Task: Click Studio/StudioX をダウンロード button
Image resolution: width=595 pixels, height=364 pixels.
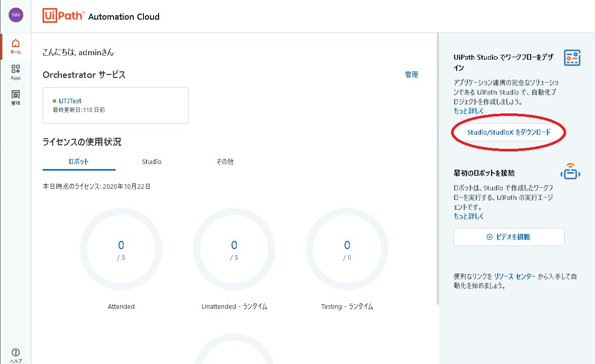Action: [x=509, y=132]
